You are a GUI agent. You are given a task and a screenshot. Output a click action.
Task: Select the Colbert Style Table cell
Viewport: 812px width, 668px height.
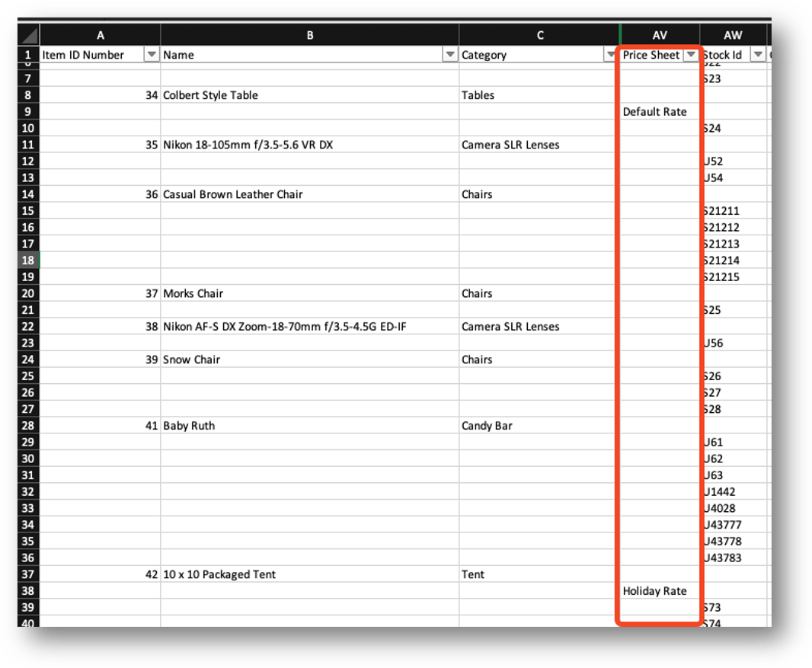coord(211,95)
